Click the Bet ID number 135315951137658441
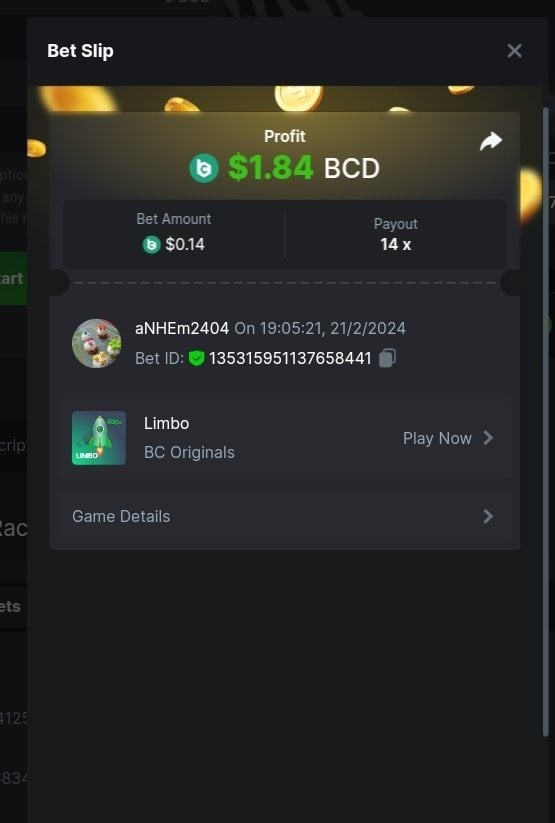The height and width of the screenshot is (823, 555). click(x=290, y=358)
